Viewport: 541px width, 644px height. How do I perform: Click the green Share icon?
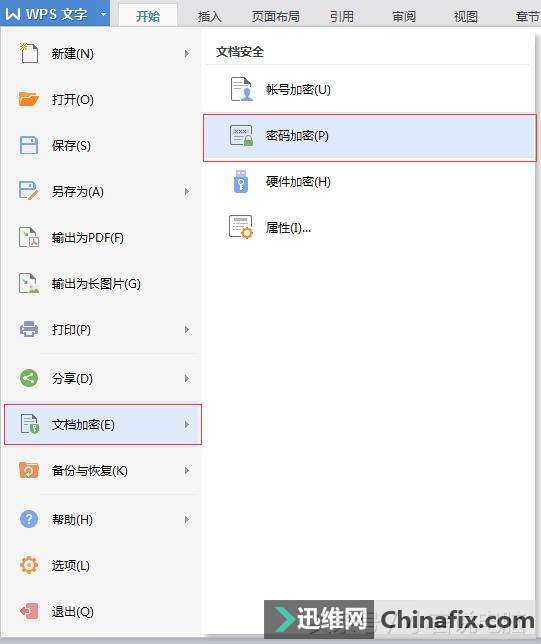pos(28,378)
